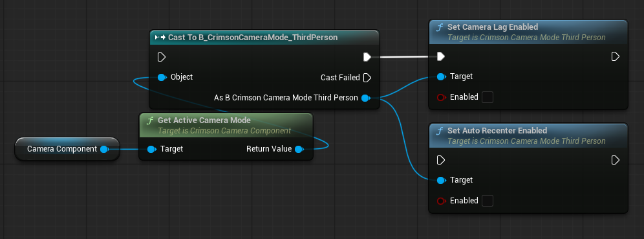Click Set Camera Lag Enabled input execution pin
The width and height of the screenshot is (644, 239).
pos(441,56)
